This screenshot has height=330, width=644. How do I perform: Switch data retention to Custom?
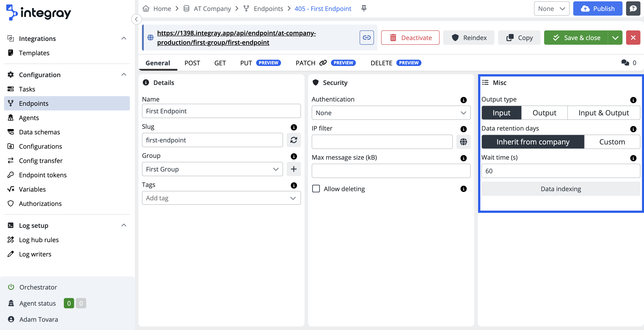click(x=612, y=142)
